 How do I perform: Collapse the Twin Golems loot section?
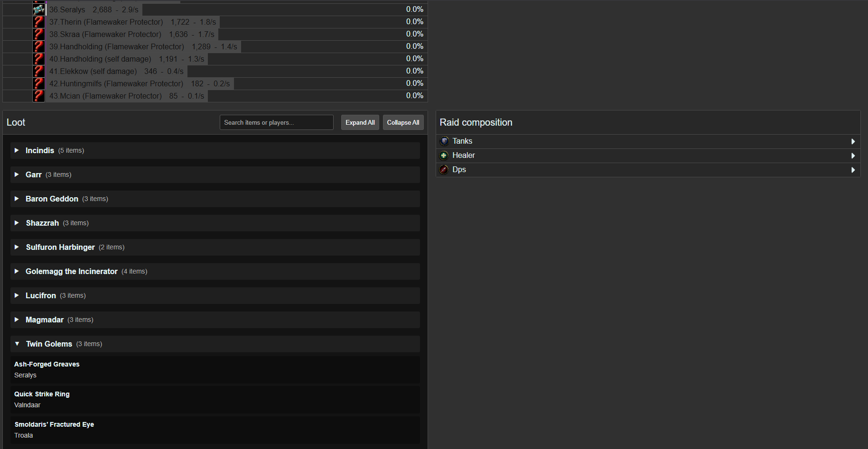215,344
